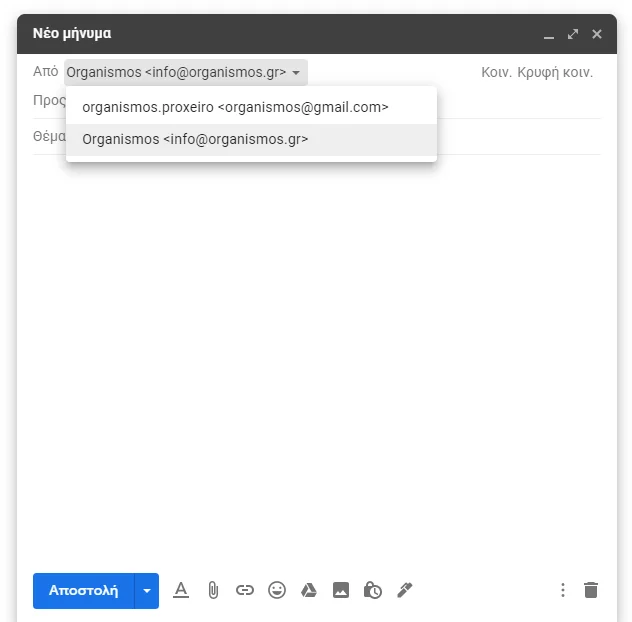Collapse the Από sender address dropdown
632x622 pixels.
[x=186, y=73]
